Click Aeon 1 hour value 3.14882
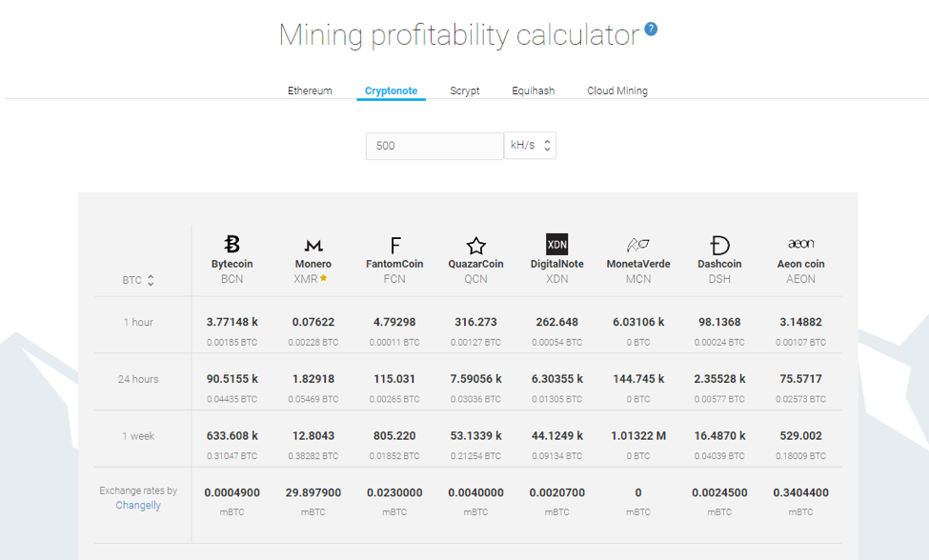This screenshot has height=560, width=929. (801, 322)
